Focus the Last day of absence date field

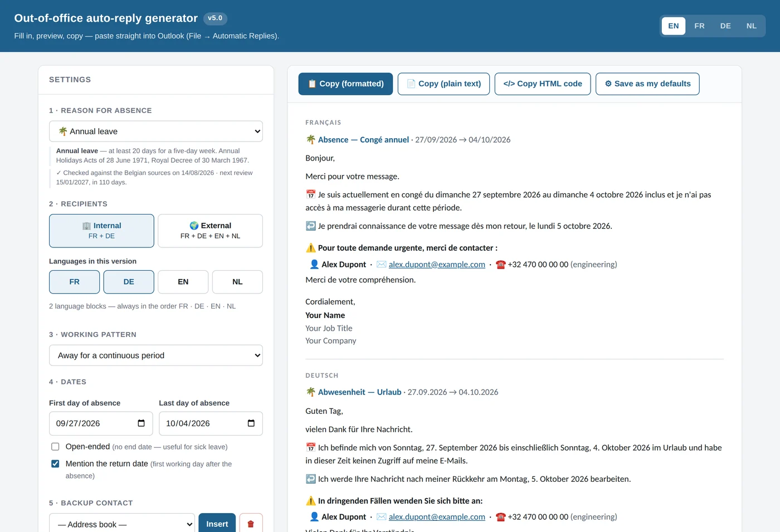[211, 423]
